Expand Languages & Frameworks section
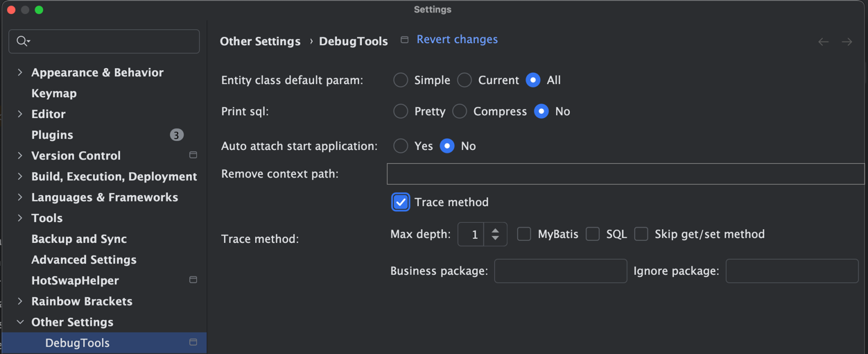Viewport: 868px width, 354px height. tap(19, 197)
